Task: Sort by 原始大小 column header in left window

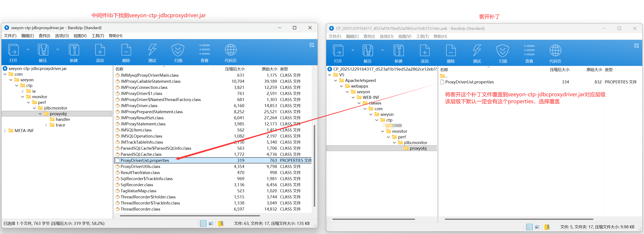Action: (269, 69)
